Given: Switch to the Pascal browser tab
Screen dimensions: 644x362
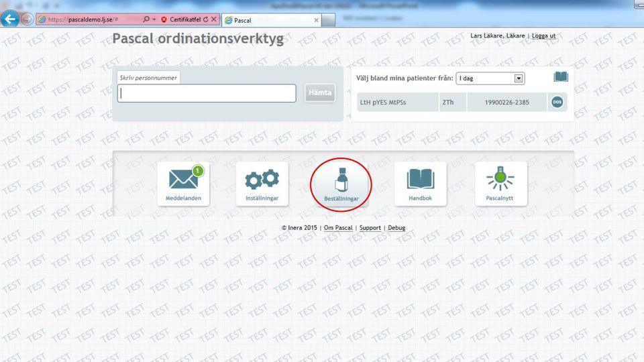Looking at the screenshot, I should (x=271, y=20).
